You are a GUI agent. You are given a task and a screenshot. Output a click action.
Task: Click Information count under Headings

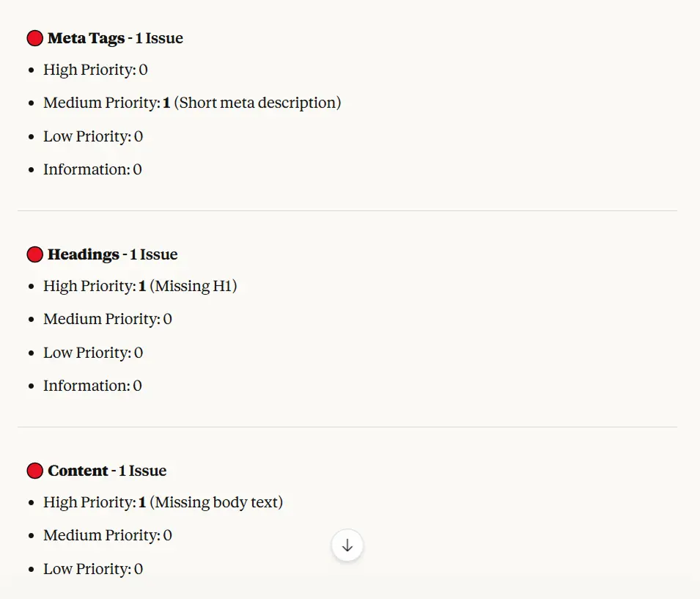coord(92,385)
